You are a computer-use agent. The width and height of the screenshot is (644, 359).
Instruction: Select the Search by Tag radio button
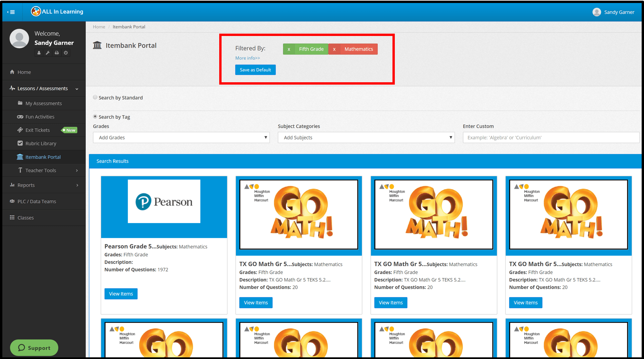pyautogui.click(x=95, y=116)
